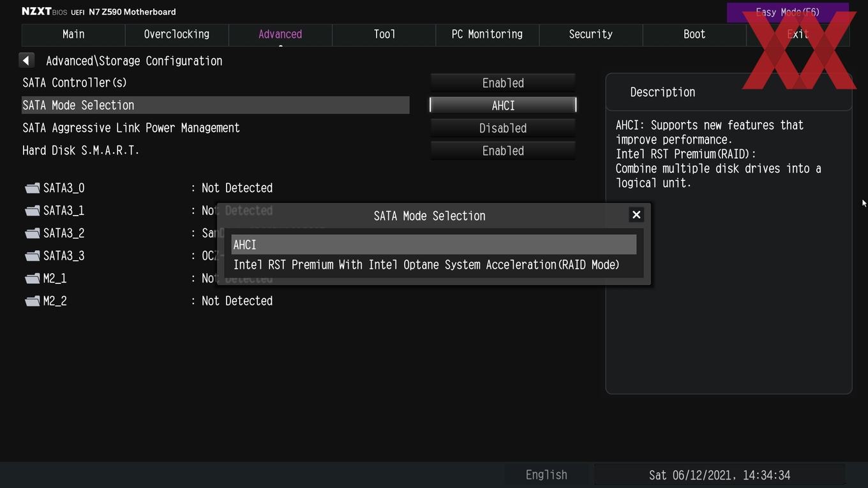Select the SATA3_2 port entry
Screen dimensions: 868x488
64,233
